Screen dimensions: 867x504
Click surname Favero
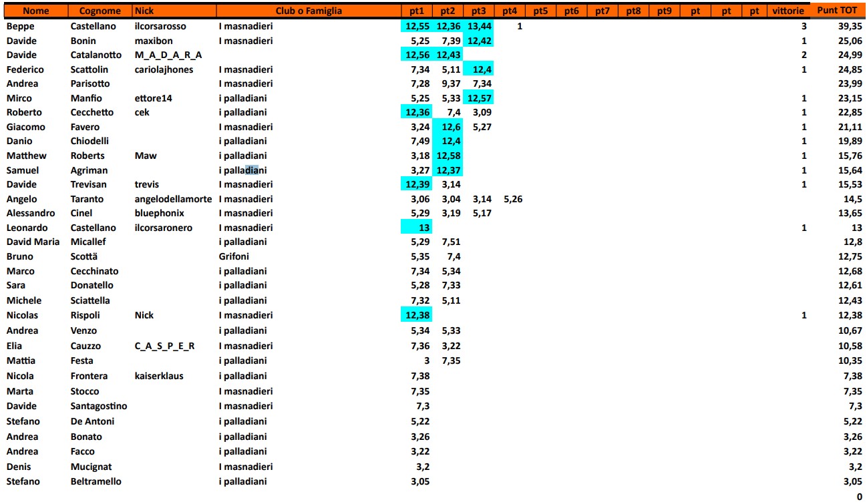point(85,127)
